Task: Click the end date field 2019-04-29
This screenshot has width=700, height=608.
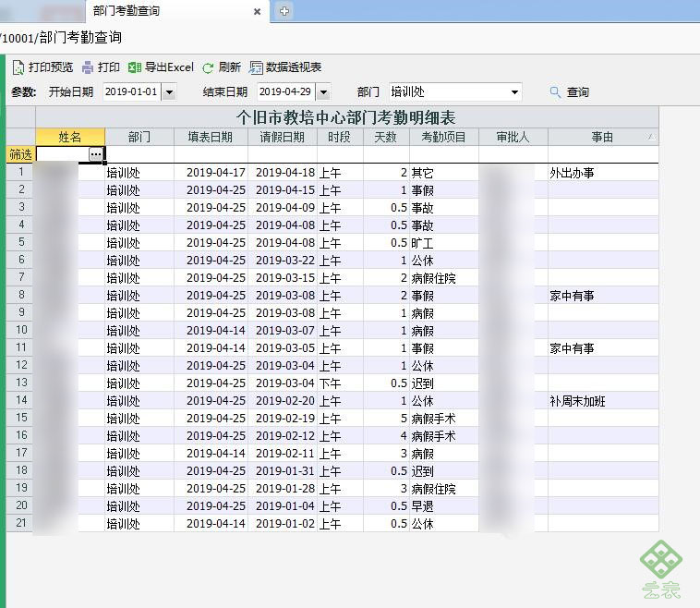Action: pyautogui.click(x=285, y=92)
